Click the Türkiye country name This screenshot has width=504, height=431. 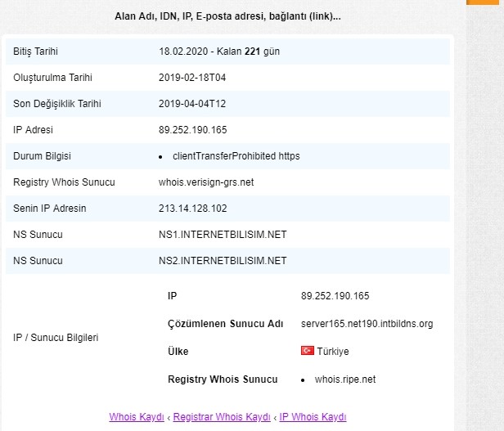(x=333, y=352)
